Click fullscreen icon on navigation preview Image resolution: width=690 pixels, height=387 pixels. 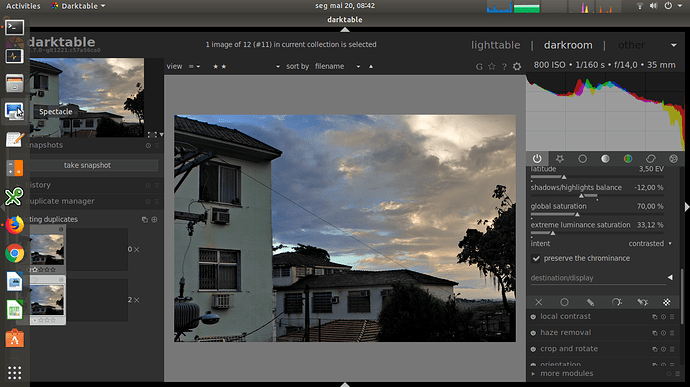152,135
